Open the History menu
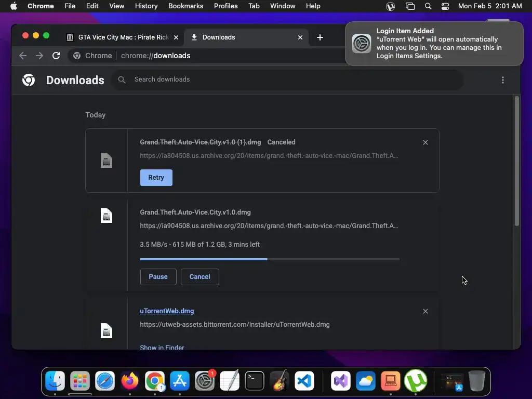Viewport: 532px width, 399px height. click(x=146, y=6)
